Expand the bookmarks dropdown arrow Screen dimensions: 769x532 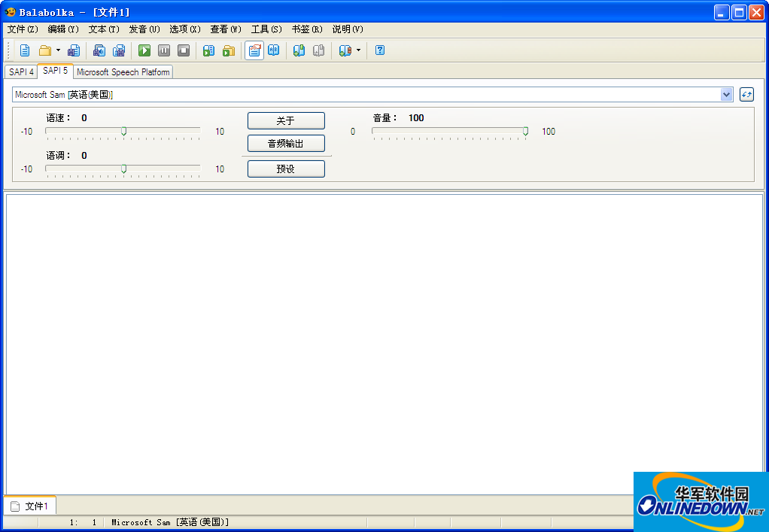[x=358, y=50]
